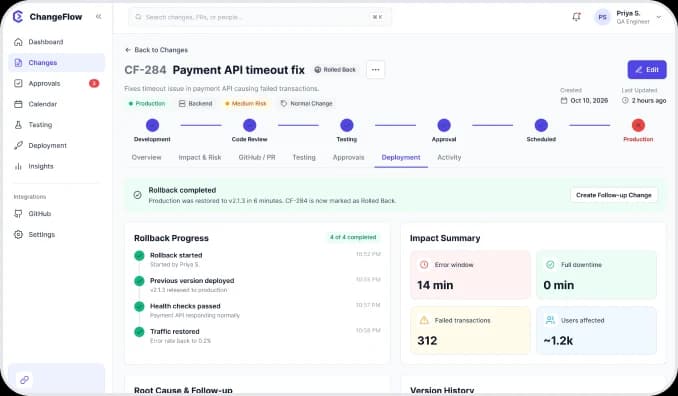Select the Deployment tab
678x396 pixels.
[x=401, y=157]
